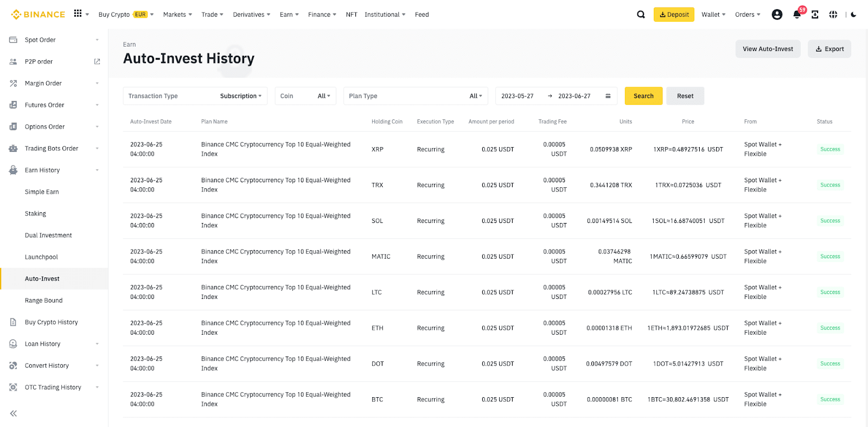Collapse the Earn History sidebar section
This screenshot has width=868, height=427.
click(97, 170)
